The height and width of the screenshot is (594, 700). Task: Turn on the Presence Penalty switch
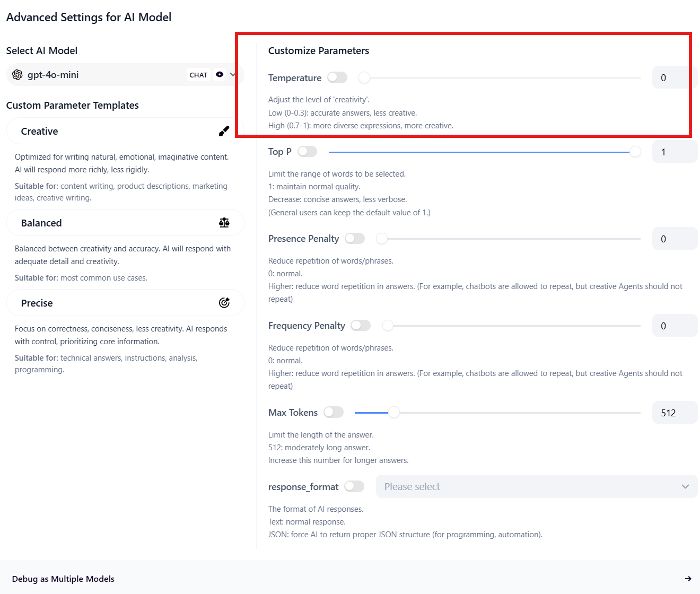355,239
